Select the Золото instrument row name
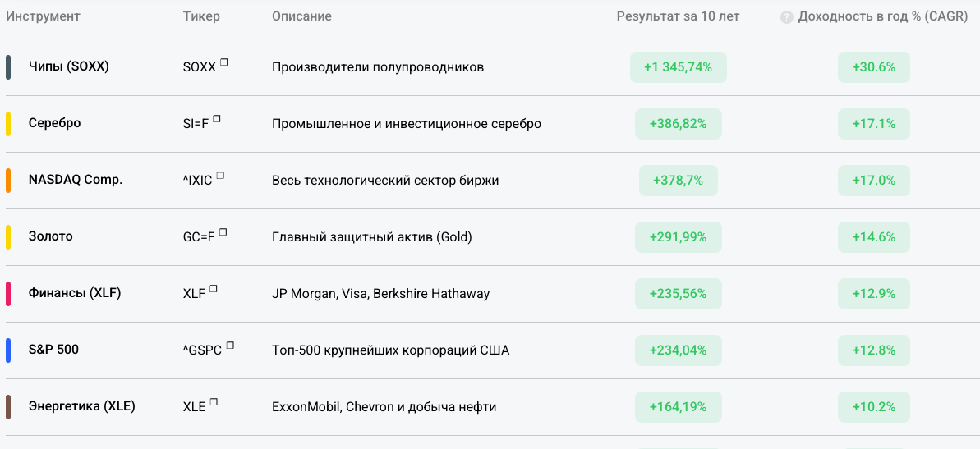The width and height of the screenshot is (980, 449). (x=50, y=236)
